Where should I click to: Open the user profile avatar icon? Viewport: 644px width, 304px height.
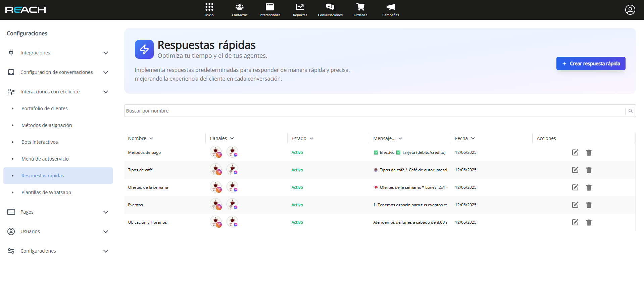pos(630,10)
